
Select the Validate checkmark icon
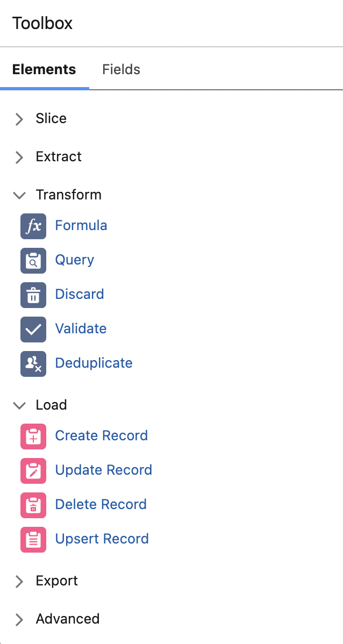click(33, 330)
